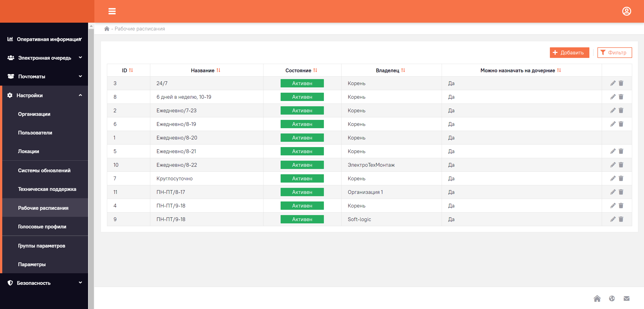644x309 pixels.
Task: Delete the Ежедневно/8-19 schedule
Action: point(621,124)
